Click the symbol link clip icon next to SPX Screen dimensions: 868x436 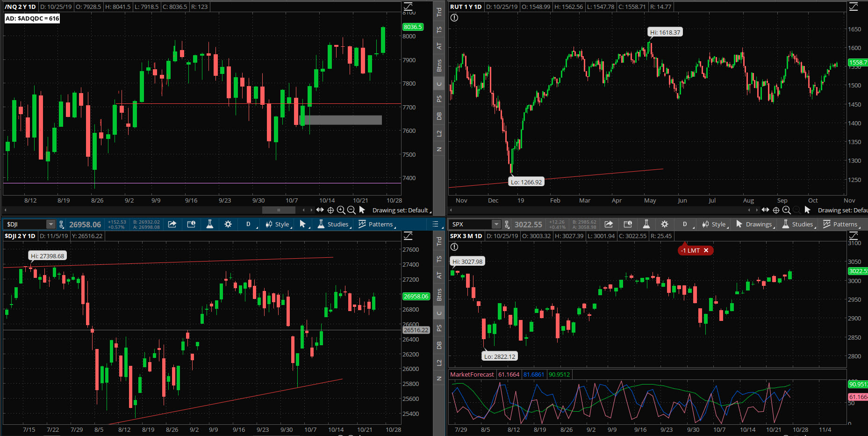click(507, 225)
